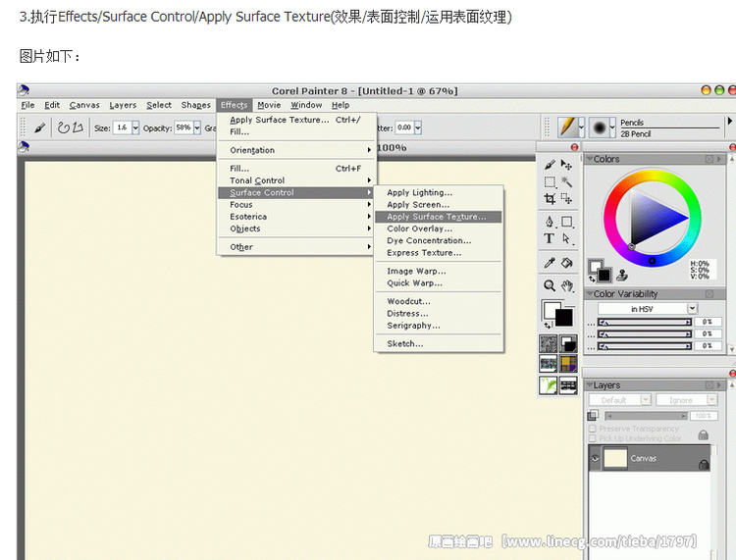
Task: Select the Rectangular Shape tool
Action: point(566,222)
